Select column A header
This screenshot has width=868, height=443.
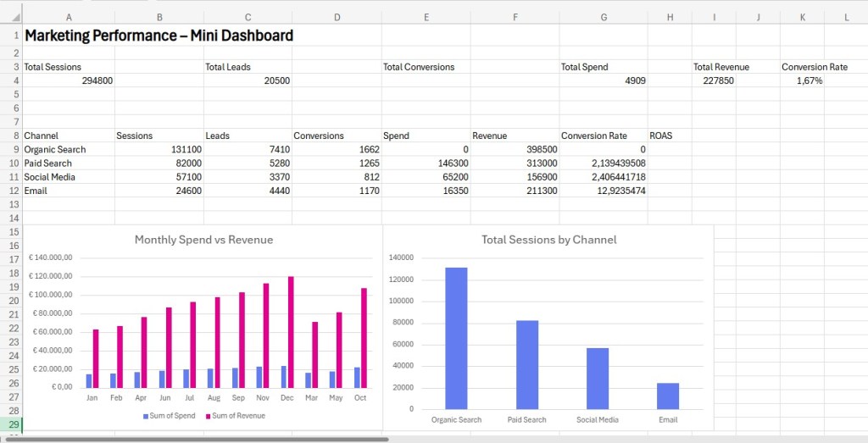69,17
